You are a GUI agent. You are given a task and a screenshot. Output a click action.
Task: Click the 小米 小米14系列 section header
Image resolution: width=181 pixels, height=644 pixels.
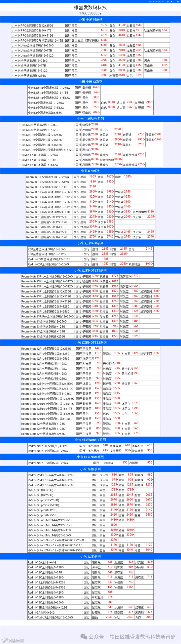[x=90, y=19]
